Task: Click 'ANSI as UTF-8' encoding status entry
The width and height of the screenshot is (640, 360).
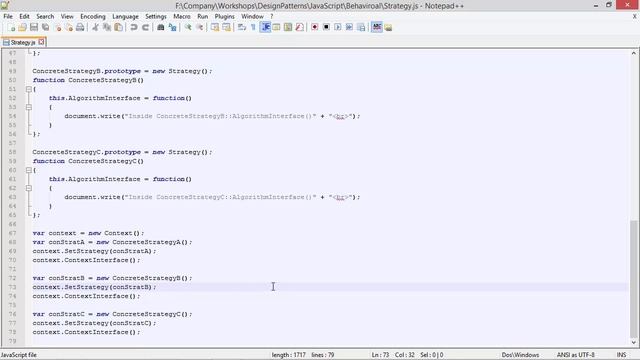Action: (576, 355)
